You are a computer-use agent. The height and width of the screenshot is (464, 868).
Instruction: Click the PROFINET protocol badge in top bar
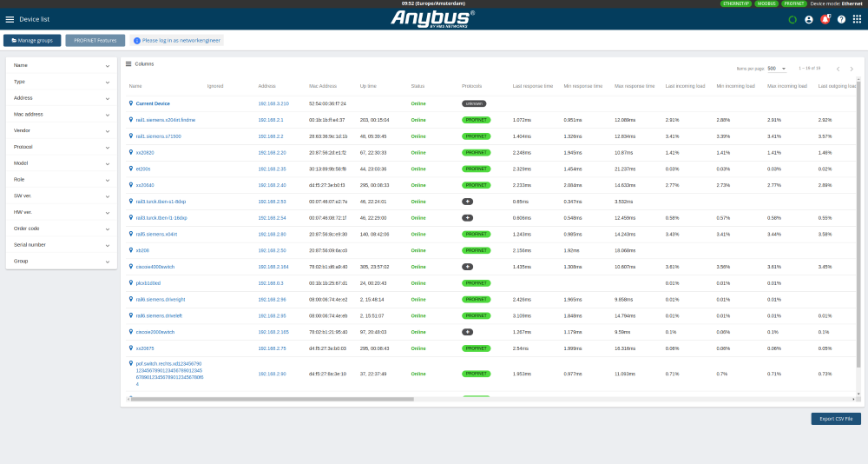coord(794,3)
